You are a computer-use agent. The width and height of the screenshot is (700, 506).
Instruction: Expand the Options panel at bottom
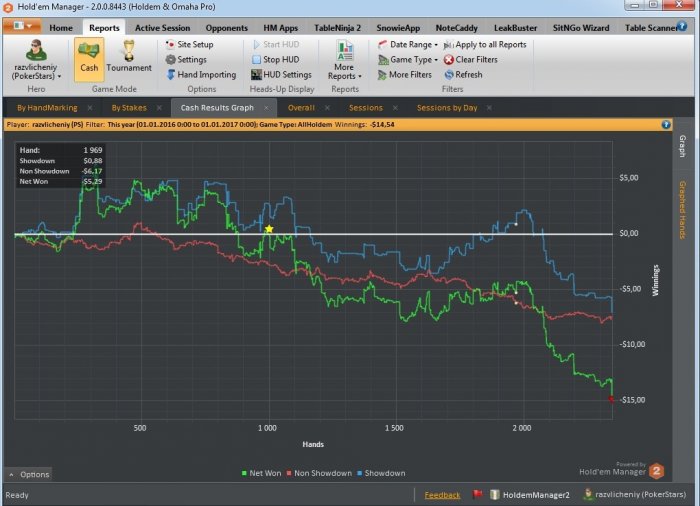click(29, 474)
